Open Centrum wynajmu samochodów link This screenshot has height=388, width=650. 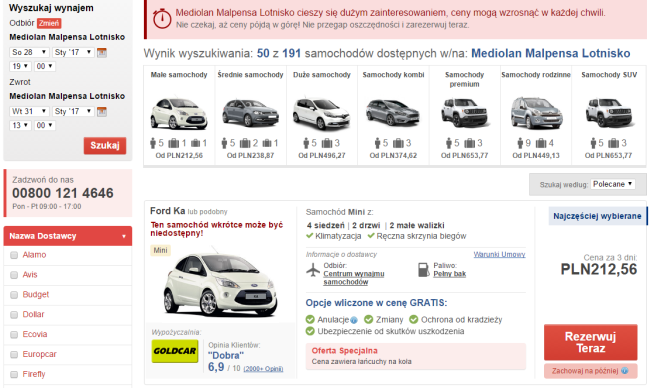click(354, 278)
